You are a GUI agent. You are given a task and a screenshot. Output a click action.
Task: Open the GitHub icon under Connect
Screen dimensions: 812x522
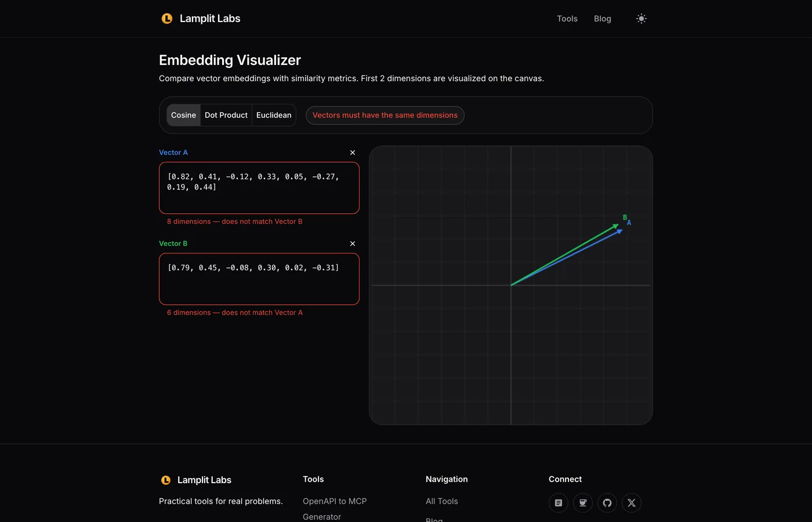607,503
